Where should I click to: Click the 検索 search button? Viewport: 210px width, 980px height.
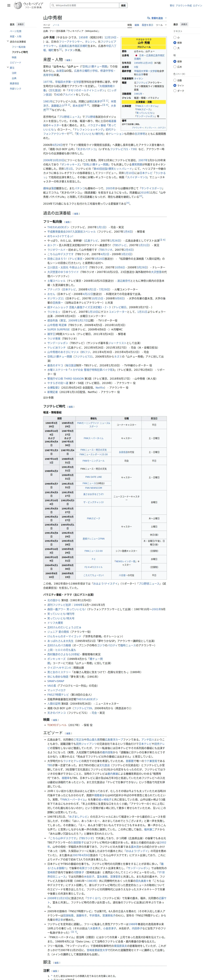(123, 6)
